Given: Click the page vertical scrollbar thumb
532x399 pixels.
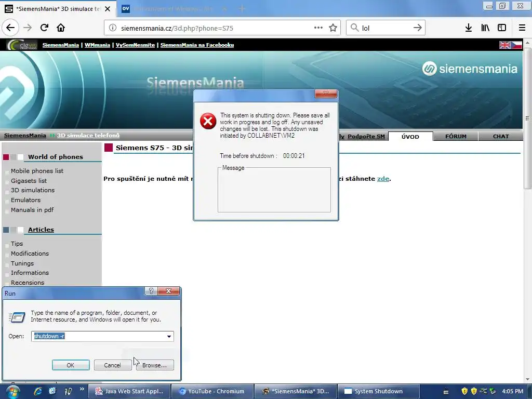Looking at the screenshot, I should tap(527, 118).
